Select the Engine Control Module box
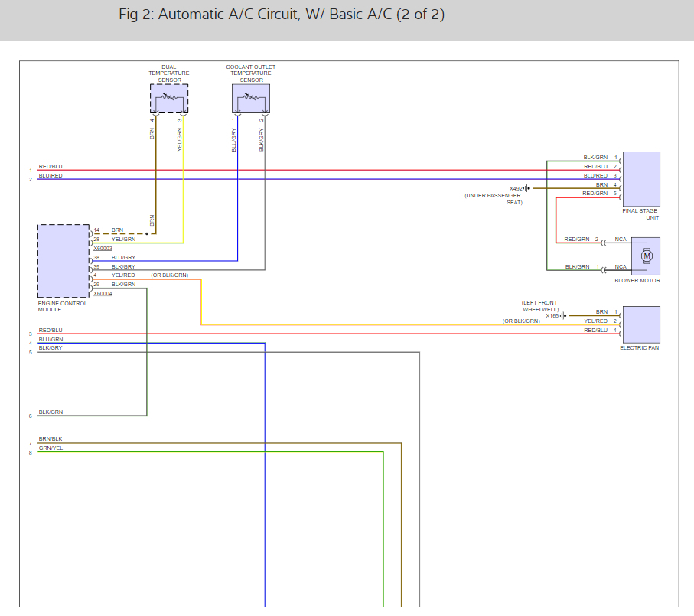The width and height of the screenshot is (694, 616). pos(64,261)
